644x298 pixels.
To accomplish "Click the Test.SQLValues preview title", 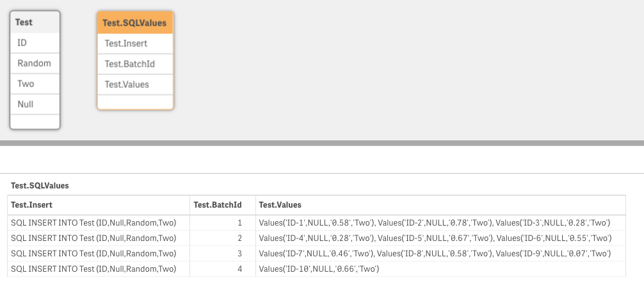I will (x=40, y=185).
